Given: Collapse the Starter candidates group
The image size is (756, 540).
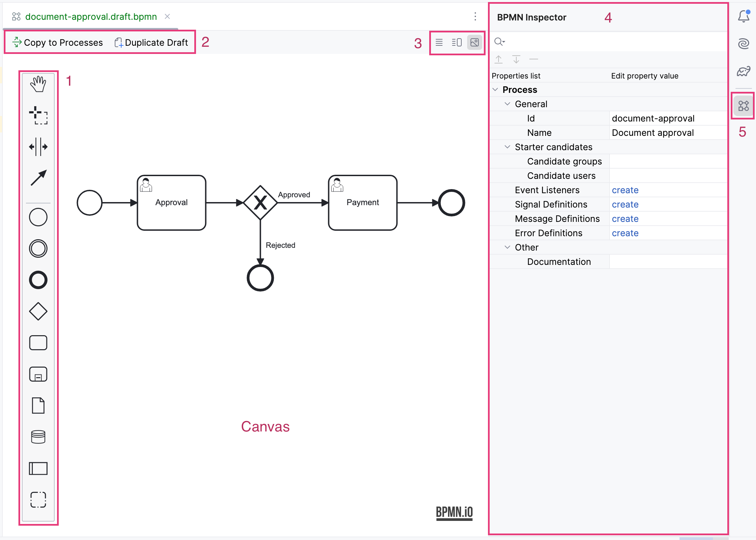Looking at the screenshot, I should coord(507,147).
